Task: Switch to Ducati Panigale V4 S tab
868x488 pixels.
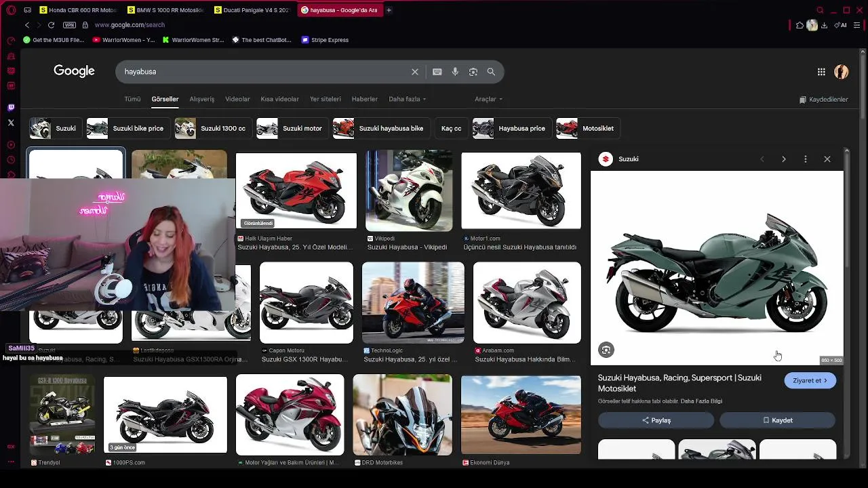Action: click(252, 10)
